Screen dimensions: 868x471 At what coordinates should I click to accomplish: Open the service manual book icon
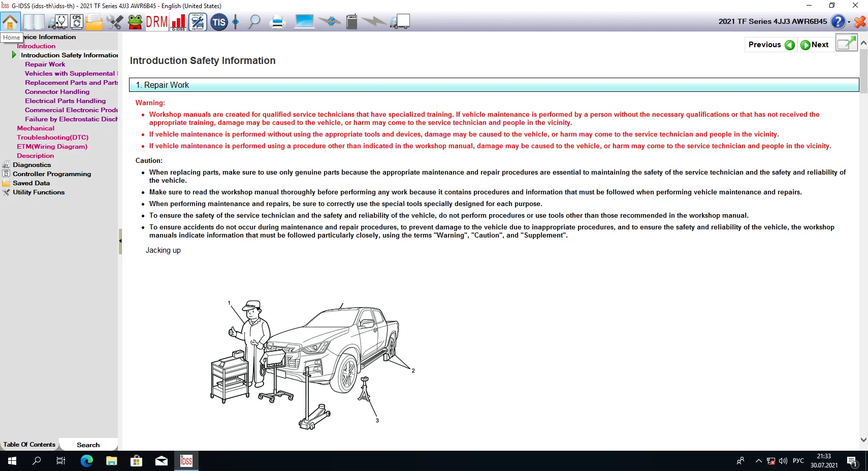34,22
